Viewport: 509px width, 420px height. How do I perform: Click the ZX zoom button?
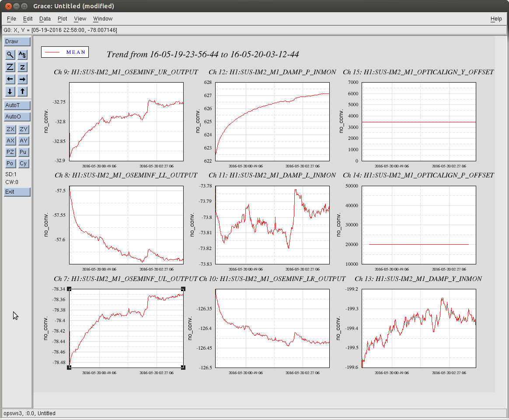10,129
